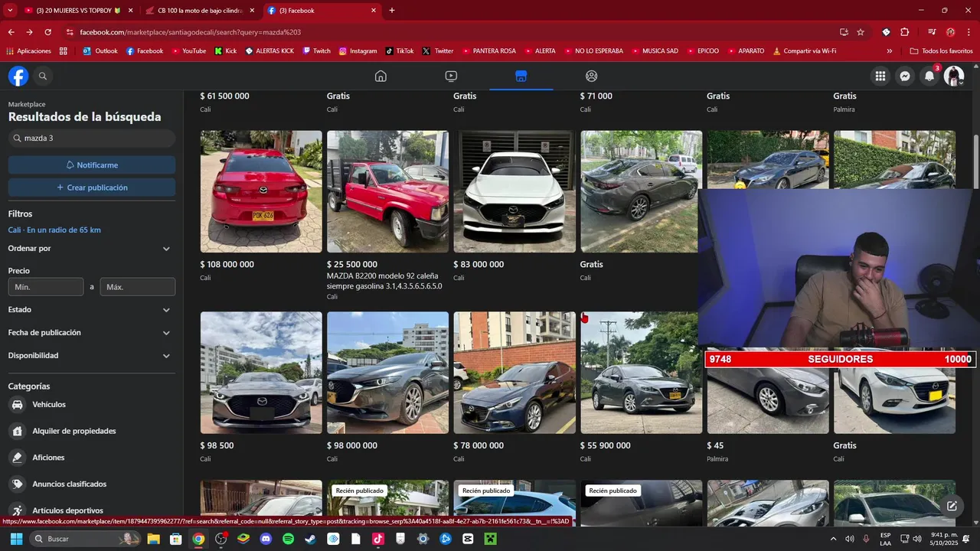Open the $55 900 000 Mazda listing photo
The image size is (980, 551).
[x=641, y=373]
